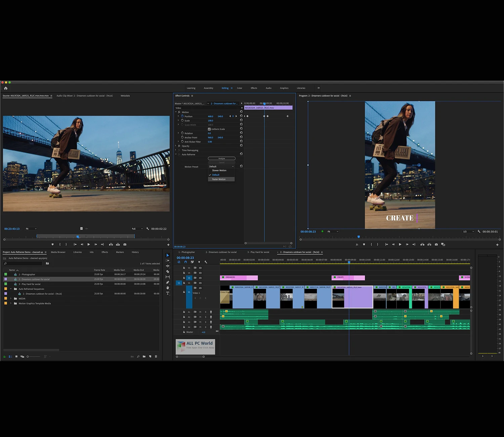
Task: Play the Program monitor sequence
Action: [400, 244]
